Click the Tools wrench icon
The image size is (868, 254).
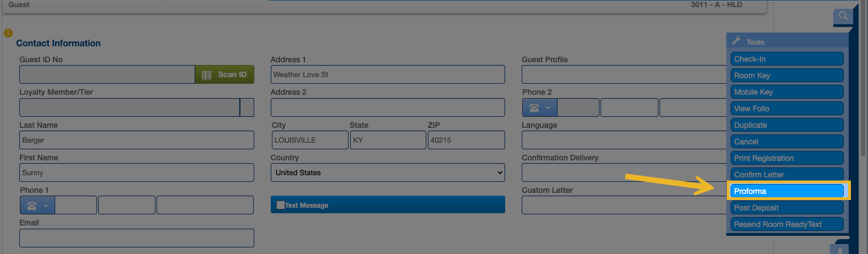(736, 41)
